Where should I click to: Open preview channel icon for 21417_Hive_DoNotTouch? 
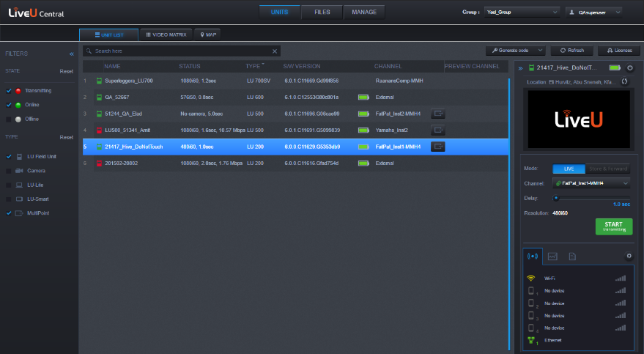(438, 147)
